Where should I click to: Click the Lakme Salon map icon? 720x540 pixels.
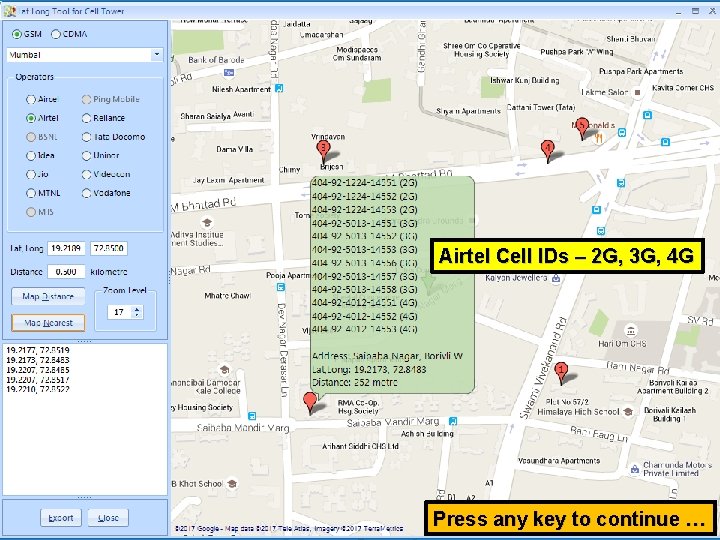tap(637, 92)
